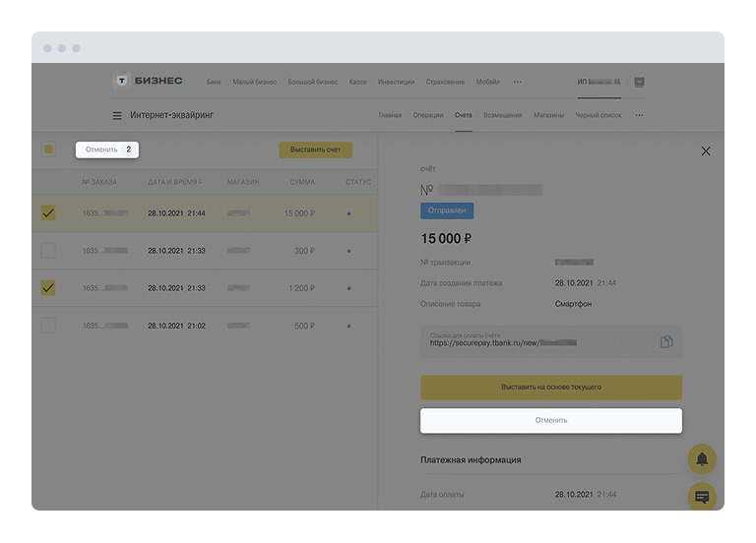Click the Отменить button in invoice panel
This screenshot has height=543, width=756.
tap(551, 421)
